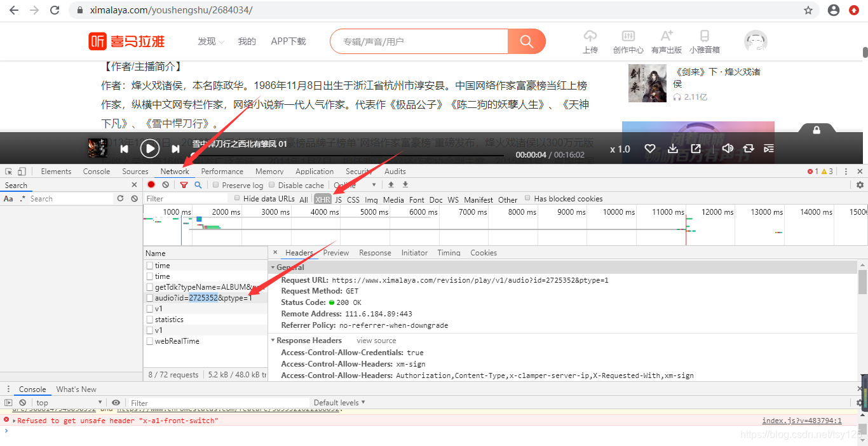This screenshot has height=446, width=868.
Task: Click the download icon in player bar
Action: [x=674, y=149]
